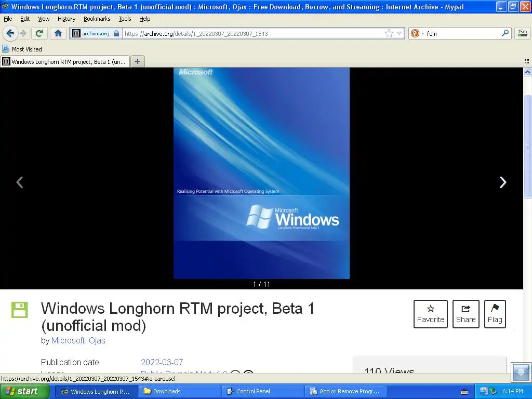Switch to Control Panel taskbar window
The height and width of the screenshot is (399, 532).
click(263, 391)
